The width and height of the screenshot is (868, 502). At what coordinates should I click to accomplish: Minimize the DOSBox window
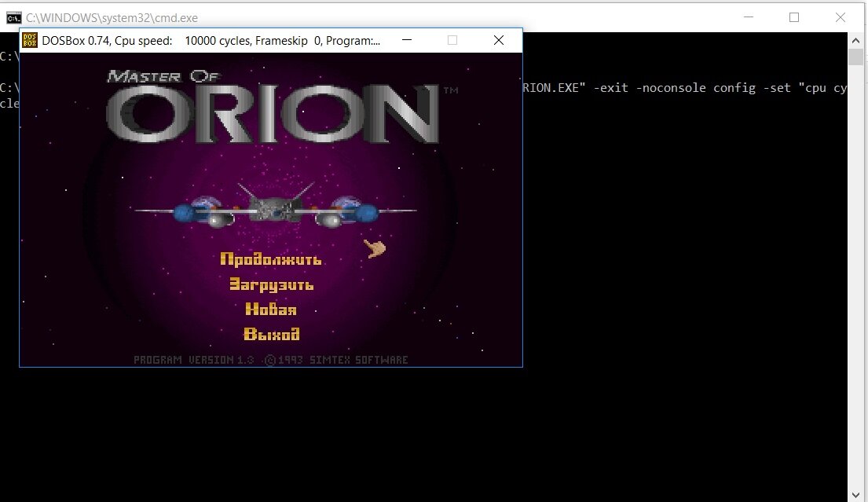[x=407, y=40]
